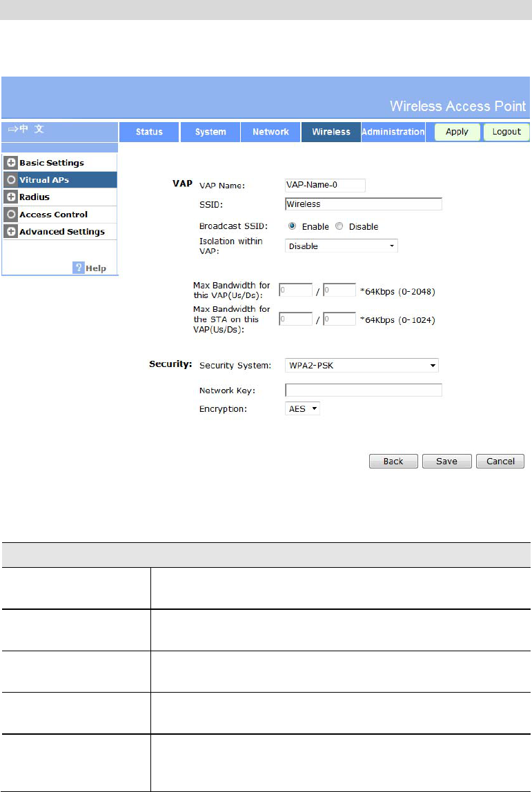Disable Broadcast SSID radio button
The width and height of the screenshot is (532, 792).
click(x=339, y=226)
